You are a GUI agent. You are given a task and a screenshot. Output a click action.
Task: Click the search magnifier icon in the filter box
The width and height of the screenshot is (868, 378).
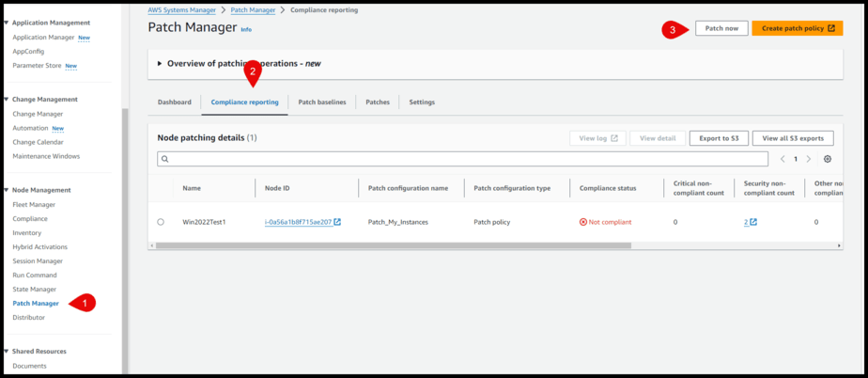click(165, 159)
